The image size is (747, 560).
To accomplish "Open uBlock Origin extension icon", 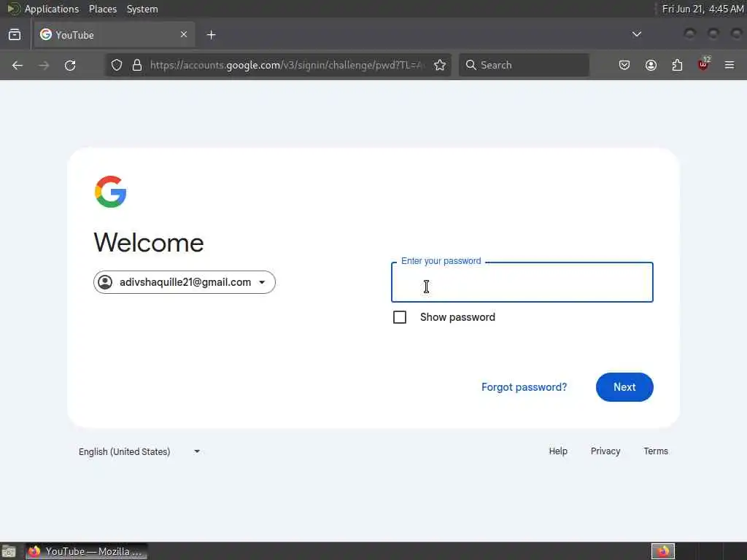I will (x=703, y=64).
